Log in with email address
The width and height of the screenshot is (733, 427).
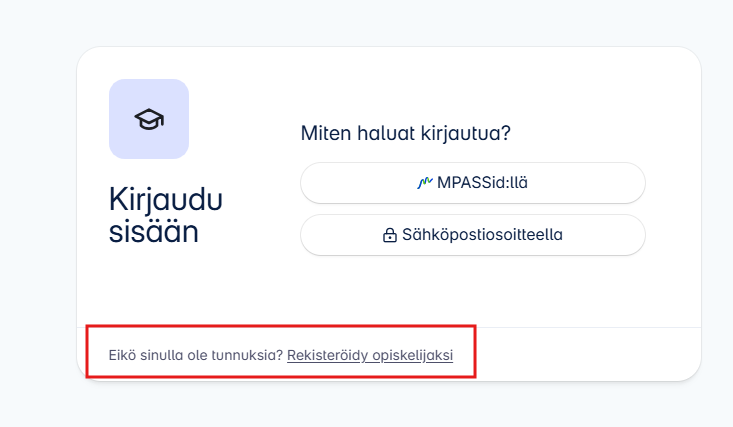[x=472, y=235]
